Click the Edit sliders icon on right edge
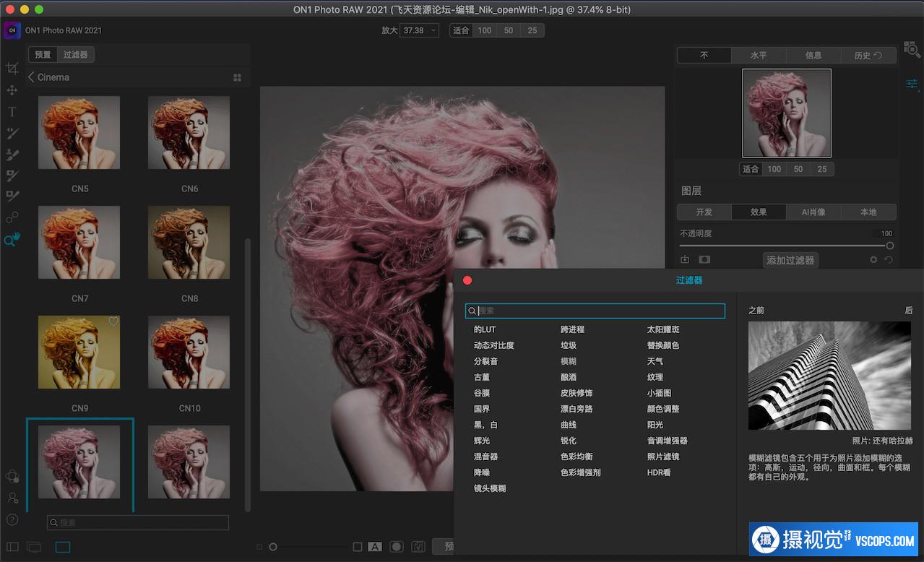This screenshot has width=924, height=562. tap(911, 84)
